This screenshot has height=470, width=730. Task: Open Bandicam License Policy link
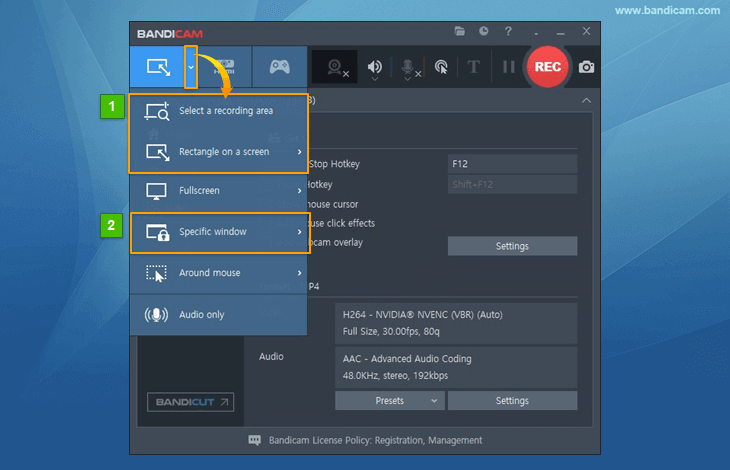375,440
